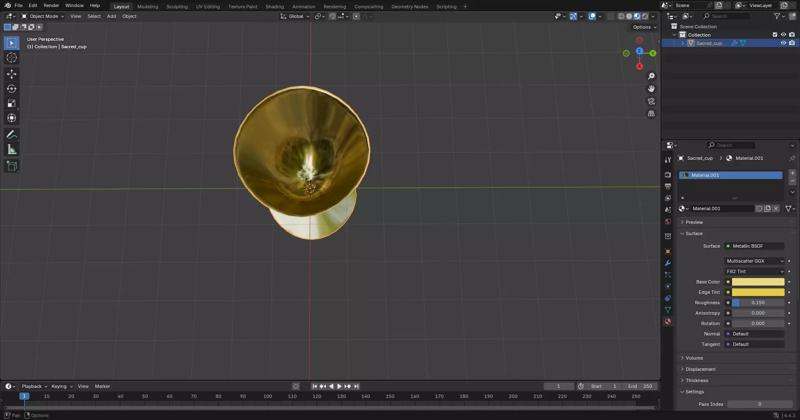The height and width of the screenshot is (420, 800).
Task: Toggle Sacred_cup render camera icon
Action: tap(792, 43)
